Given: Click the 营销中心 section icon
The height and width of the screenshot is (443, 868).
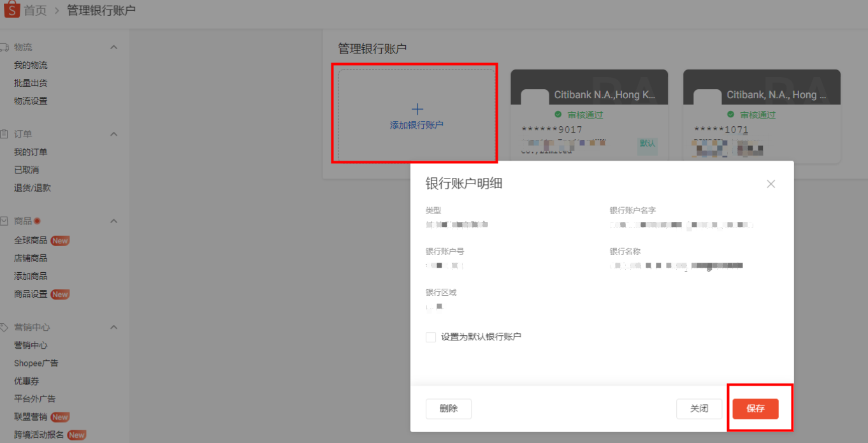Looking at the screenshot, I should click(x=6, y=326).
